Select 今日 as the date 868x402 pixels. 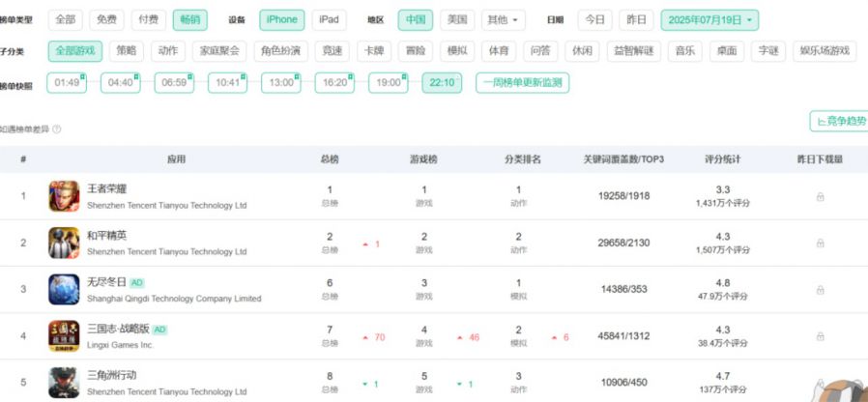point(594,20)
